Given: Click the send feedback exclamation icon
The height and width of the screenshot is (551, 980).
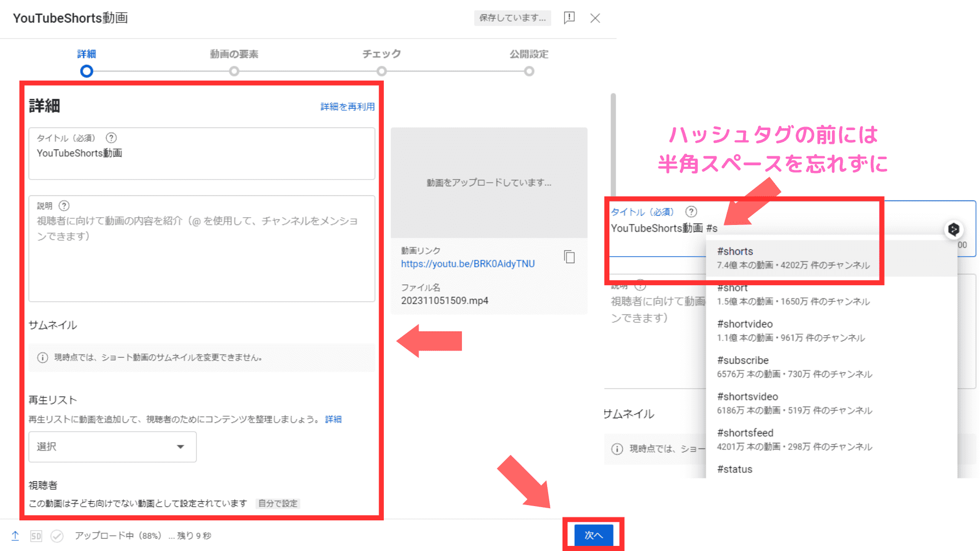Looking at the screenshot, I should tap(569, 18).
